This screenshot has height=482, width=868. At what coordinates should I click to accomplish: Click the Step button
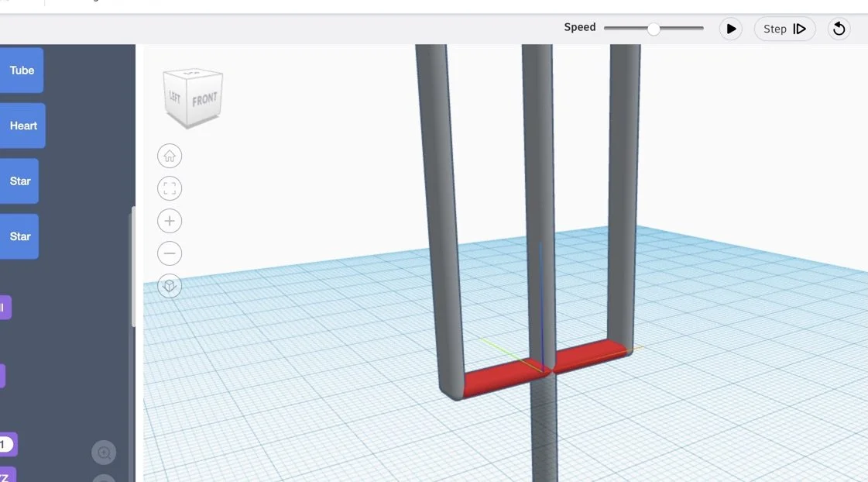[x=784, y=29]
